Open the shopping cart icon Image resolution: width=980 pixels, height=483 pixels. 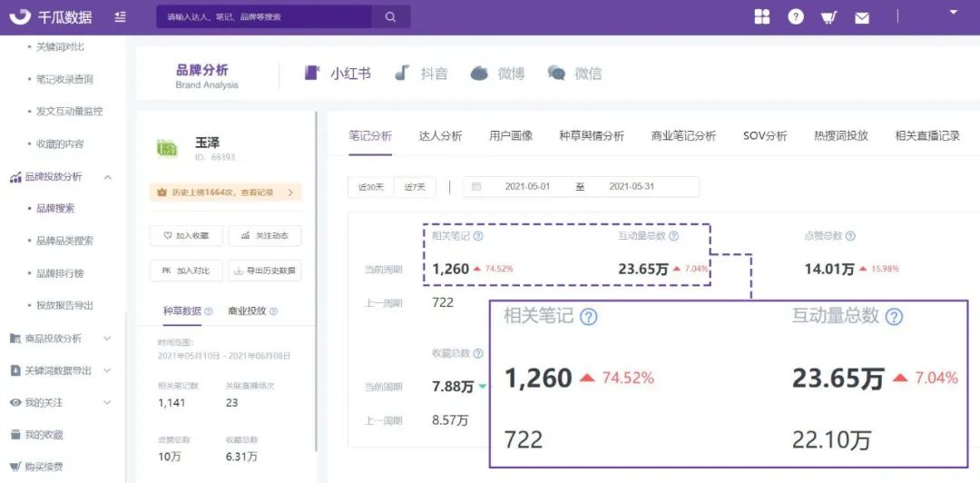click(828, 17)
